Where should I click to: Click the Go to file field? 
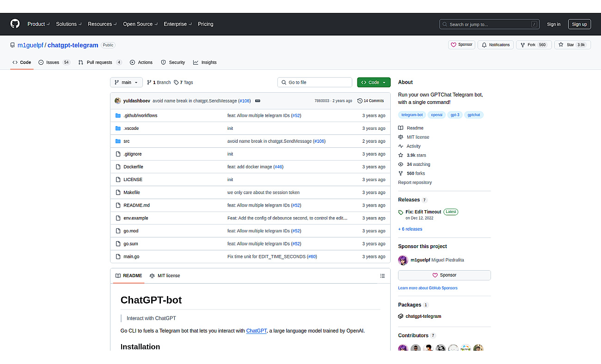point(315,82)
